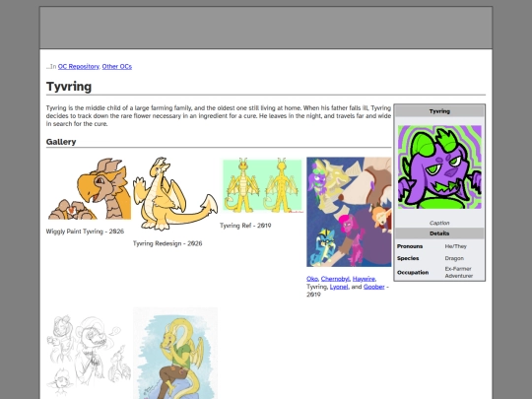Select the Species label in infobox
Image resolution: width=532 pixels, height=399 pixels.
(408, 258)
